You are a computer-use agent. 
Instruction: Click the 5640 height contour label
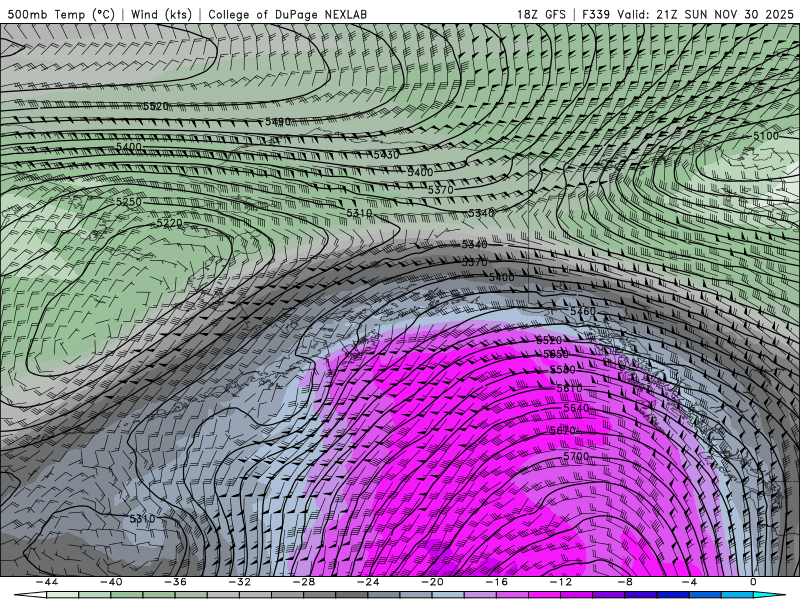coord(576,408)
